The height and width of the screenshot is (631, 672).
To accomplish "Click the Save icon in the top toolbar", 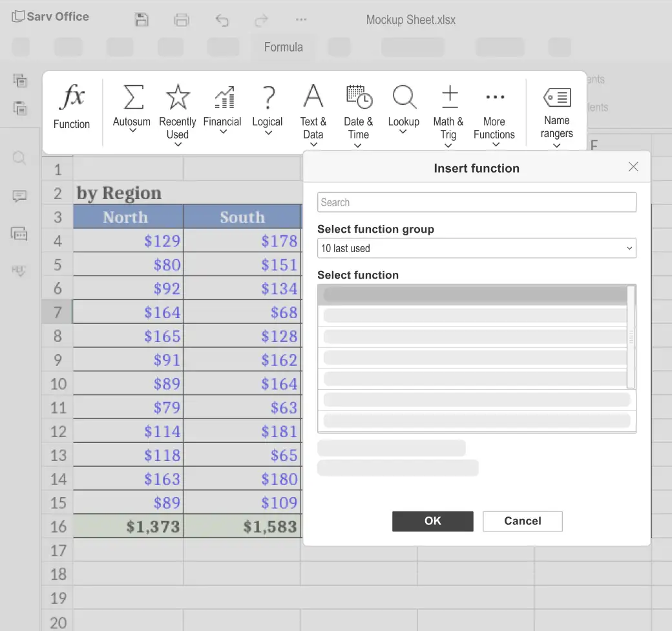I will (142, 19).
